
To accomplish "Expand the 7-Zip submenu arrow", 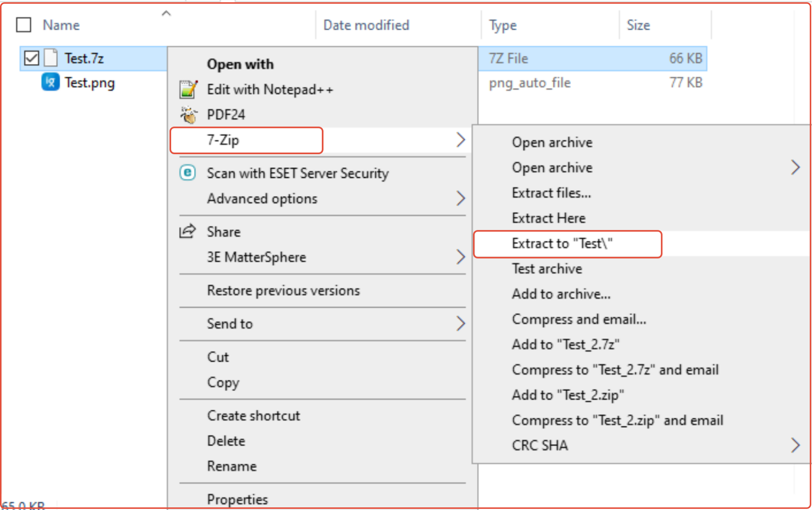I will 460,140.
